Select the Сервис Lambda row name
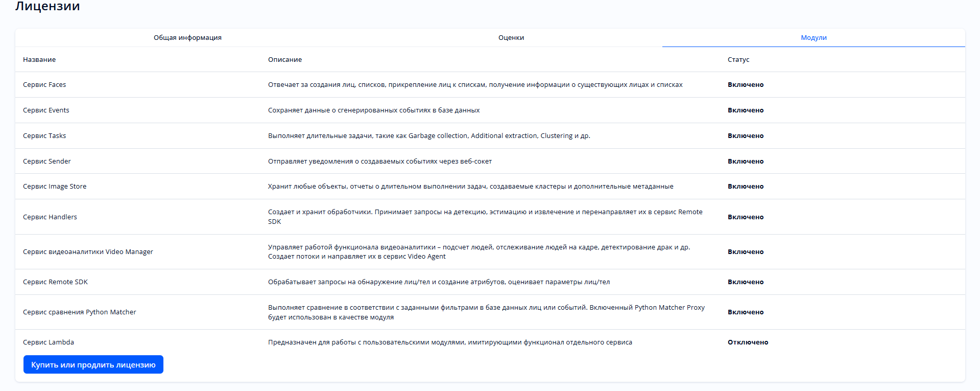 point(49,342)
